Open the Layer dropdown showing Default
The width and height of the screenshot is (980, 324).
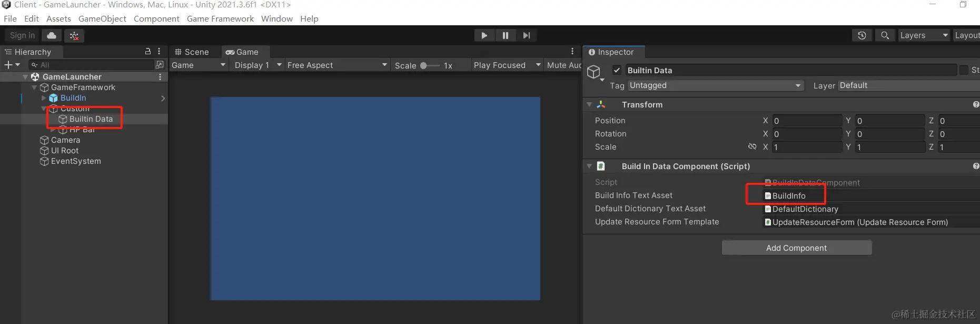click(909, 85)
